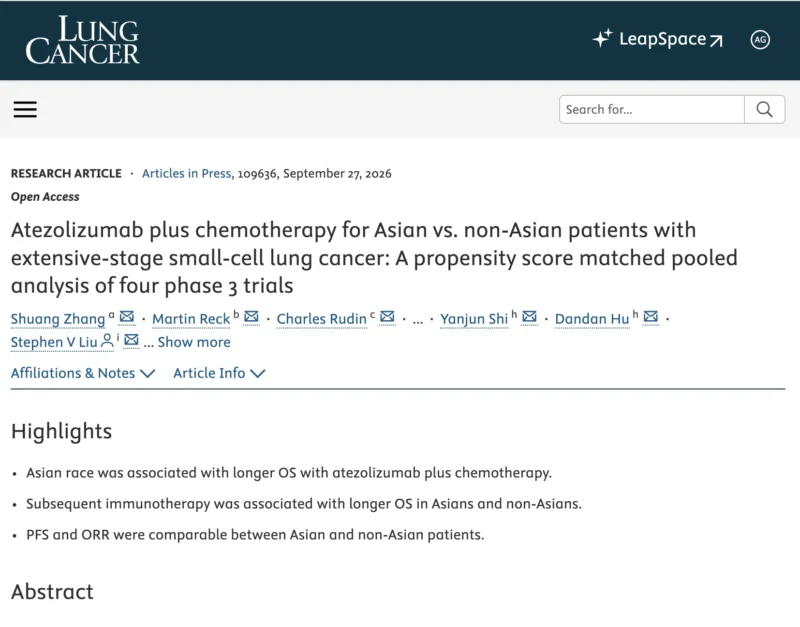Open the Articles in Press link
Image resolution: width=800 pixels, height=627 pixels.
[x=186, y=173]
